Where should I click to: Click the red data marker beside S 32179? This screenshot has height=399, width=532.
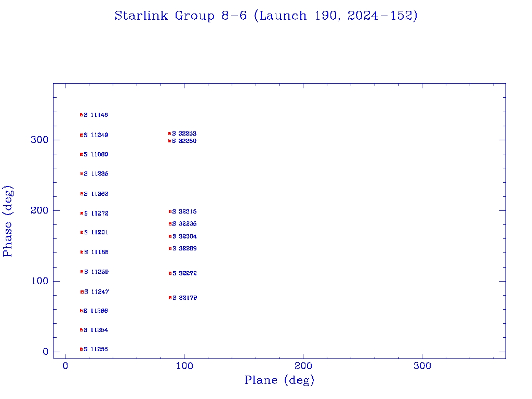click(170, 298)
